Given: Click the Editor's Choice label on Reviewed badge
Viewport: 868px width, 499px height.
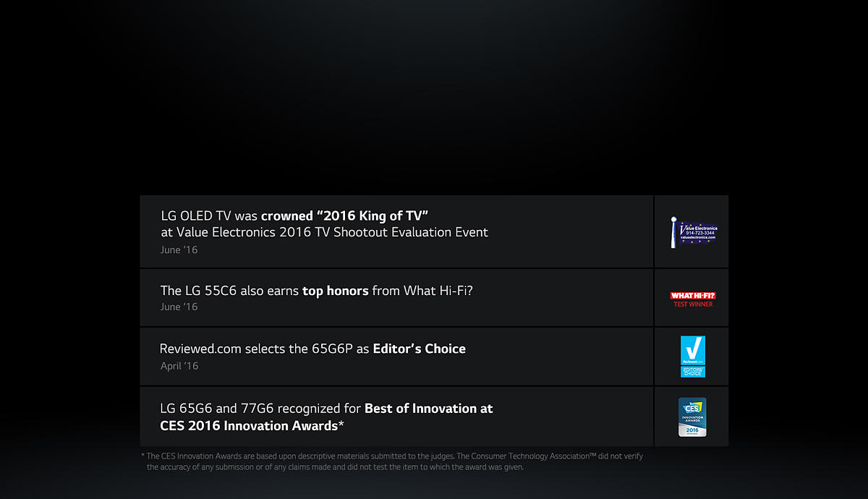Looking at the screenshot, I should 693,372.
